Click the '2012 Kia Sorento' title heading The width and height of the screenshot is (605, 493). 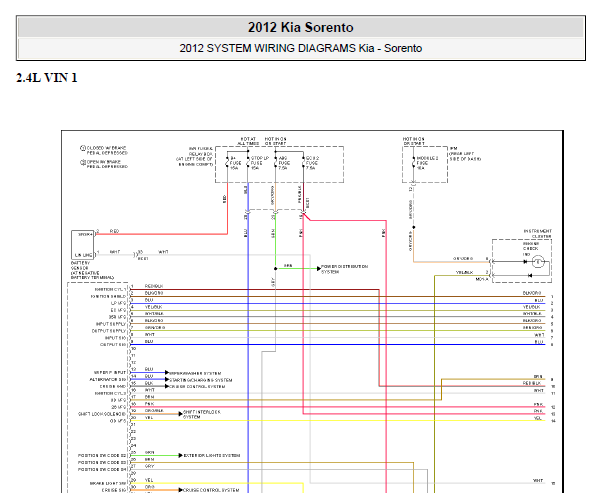301,27
